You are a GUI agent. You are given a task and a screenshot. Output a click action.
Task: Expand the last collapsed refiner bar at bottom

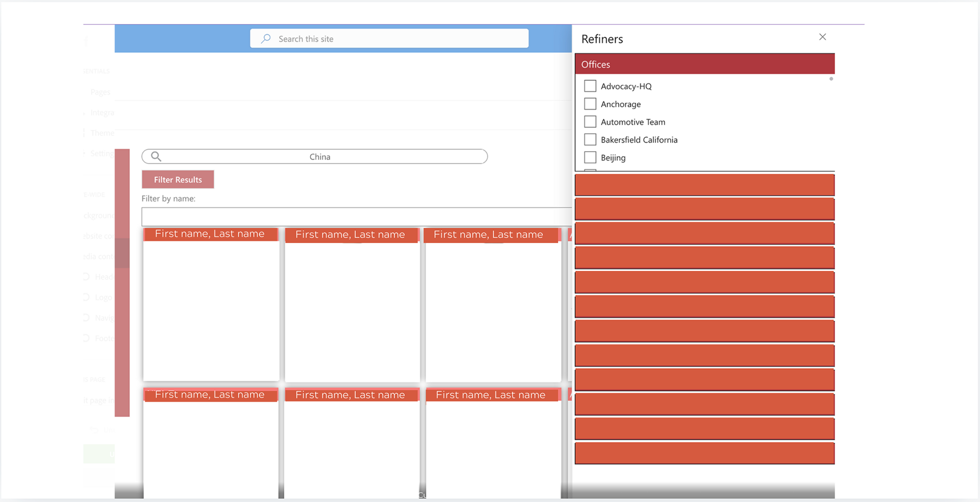(704, 453)
